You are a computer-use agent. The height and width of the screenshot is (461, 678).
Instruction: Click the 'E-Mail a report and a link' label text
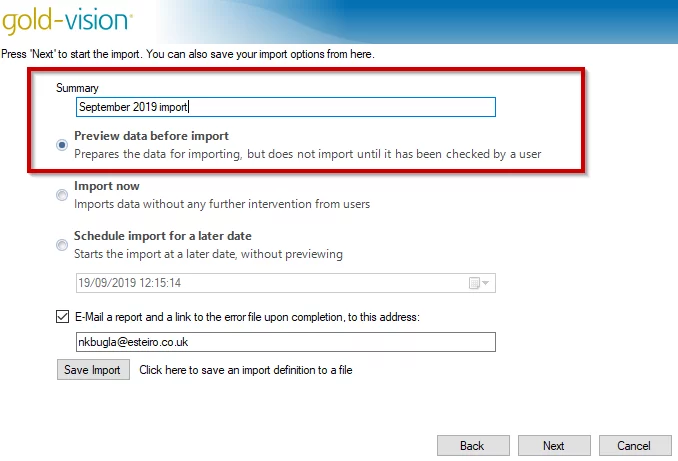[247, 317]
